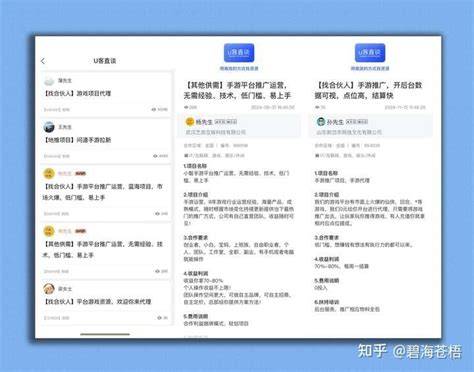Click industry tag icon in 杨先生 post
474x372 pixels.
[186, 156]
